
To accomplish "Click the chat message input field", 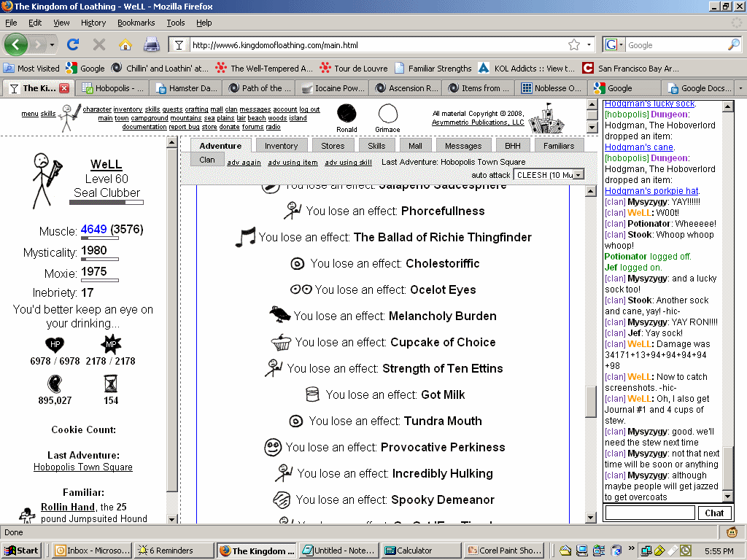I will pyautogui.click(x=649, y=513).
